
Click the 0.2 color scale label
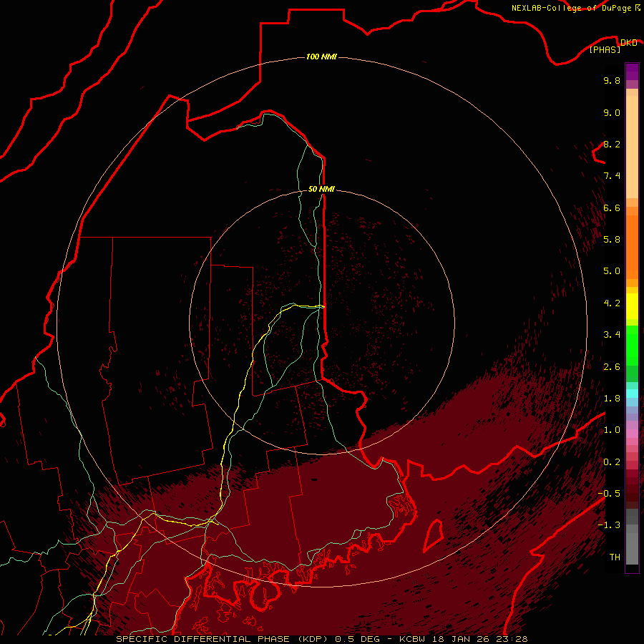[612, 462]
